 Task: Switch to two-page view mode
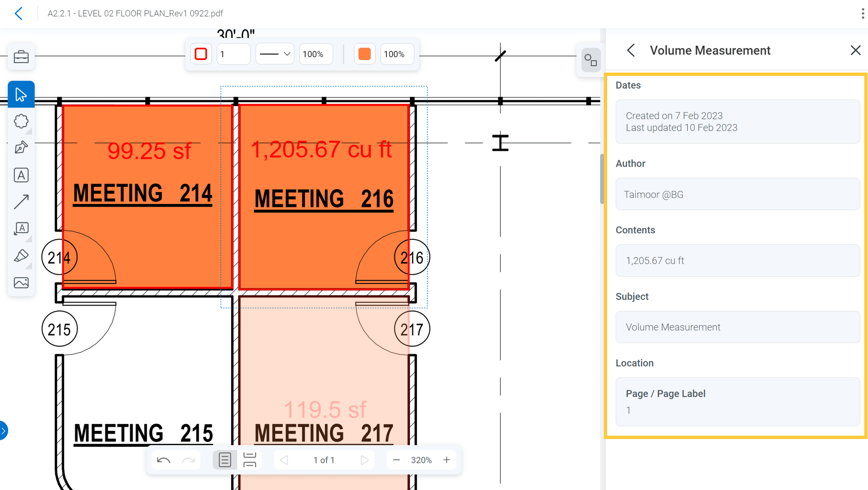250,460
